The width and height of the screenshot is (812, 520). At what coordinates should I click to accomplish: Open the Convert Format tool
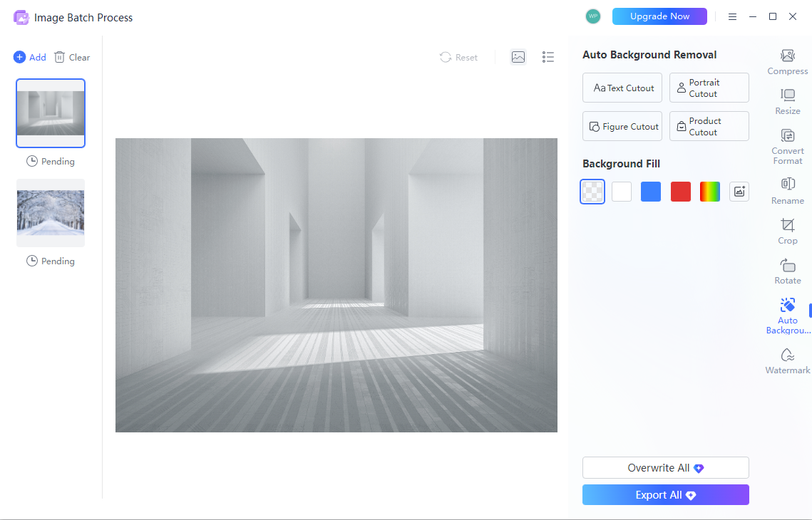787,147
